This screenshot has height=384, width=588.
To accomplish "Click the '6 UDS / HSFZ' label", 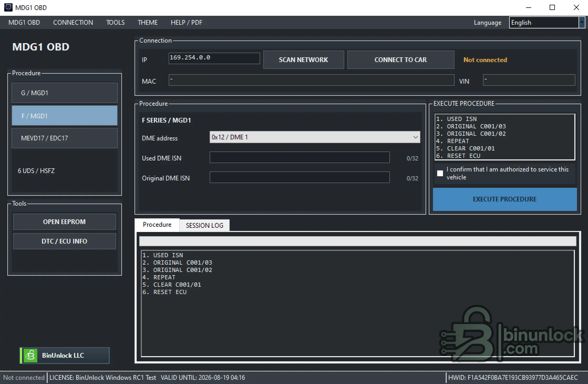I will click(x=36, y=171).
